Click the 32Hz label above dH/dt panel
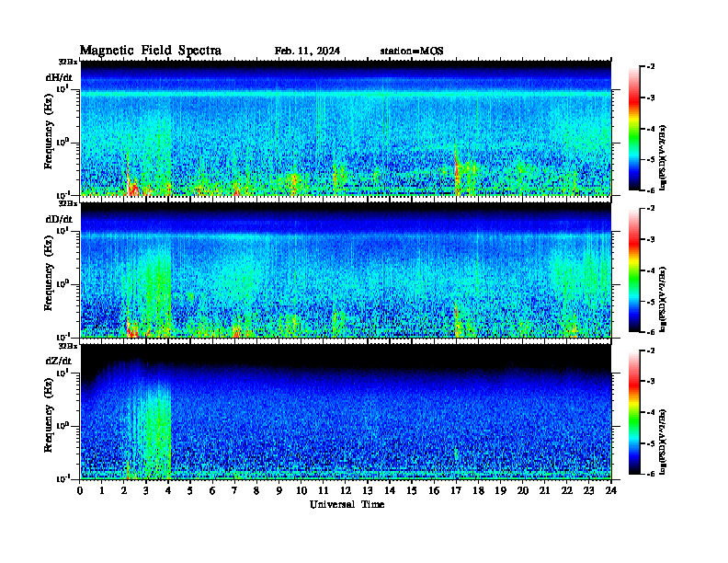 click(x=67, y=62)
